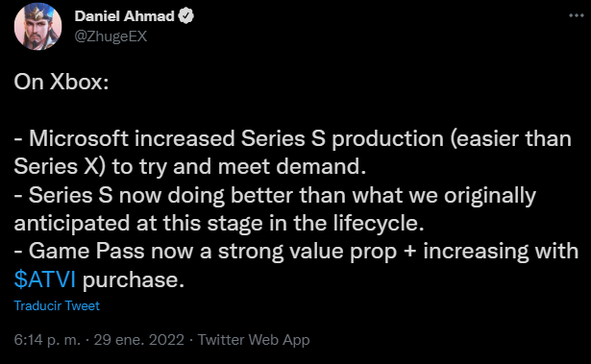Click the word "Microsoft" in the tweet
Image resolution: width=591 pixels, height=364 pixels.
79,138
